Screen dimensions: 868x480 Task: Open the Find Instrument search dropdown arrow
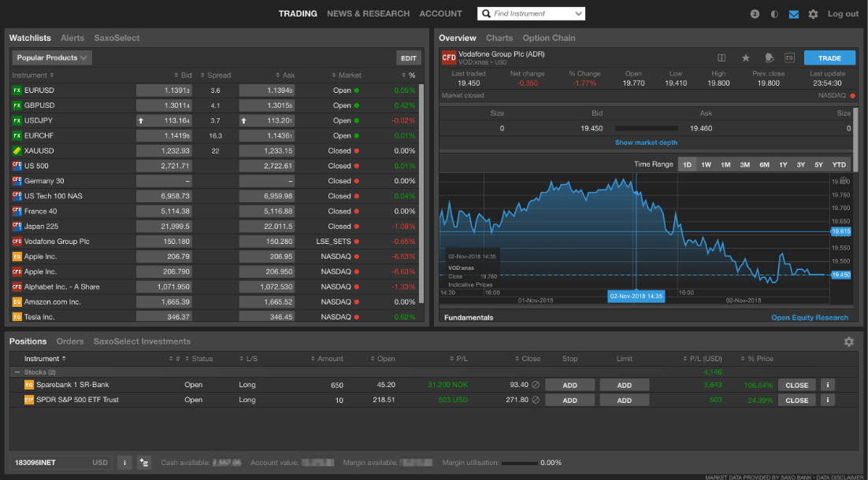[580, 13]
